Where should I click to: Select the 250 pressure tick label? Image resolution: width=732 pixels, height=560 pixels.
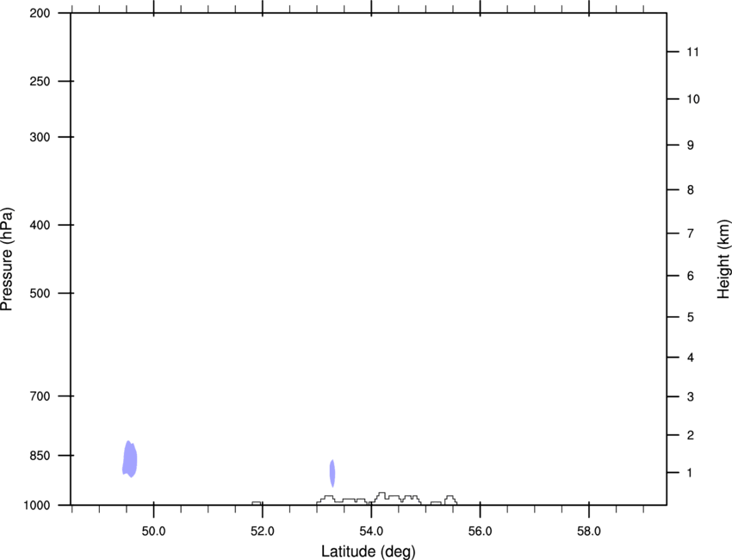[x=40, y=81]
